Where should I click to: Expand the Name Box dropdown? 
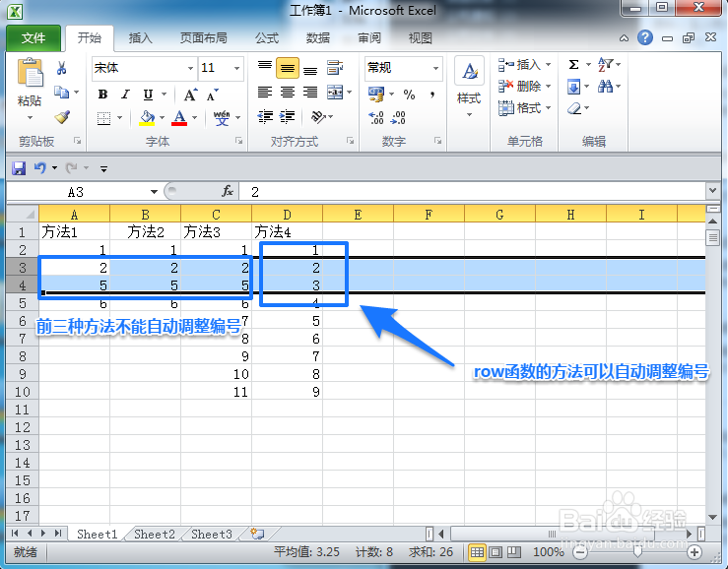click(154, 192)
